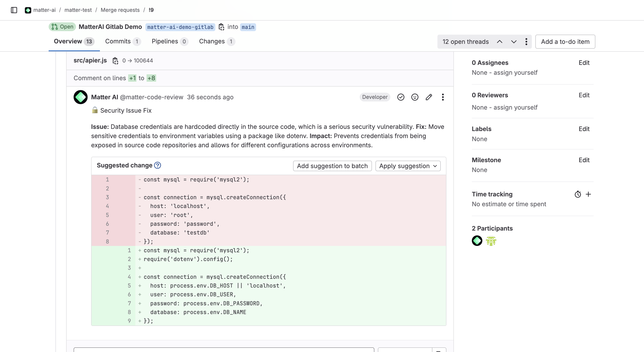Resolve thread with checkmark icon

pos(400,97)
